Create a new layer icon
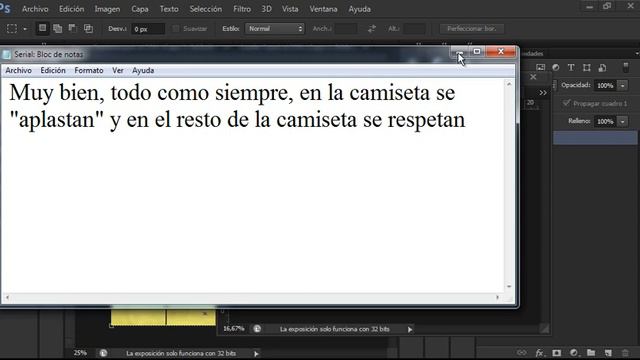Viewport: 640px width, 360px height. (x=608, y=353)
